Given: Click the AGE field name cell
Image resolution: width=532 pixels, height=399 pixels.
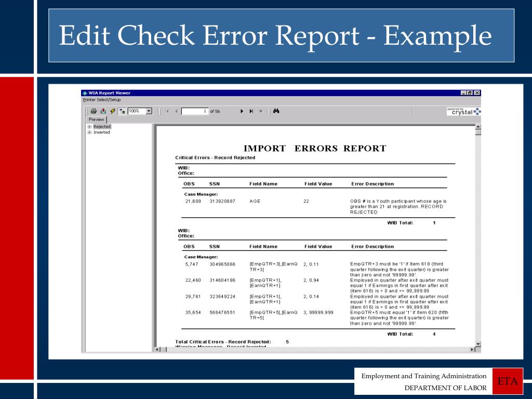Looking at the screenshot, I should coord(255,201).
